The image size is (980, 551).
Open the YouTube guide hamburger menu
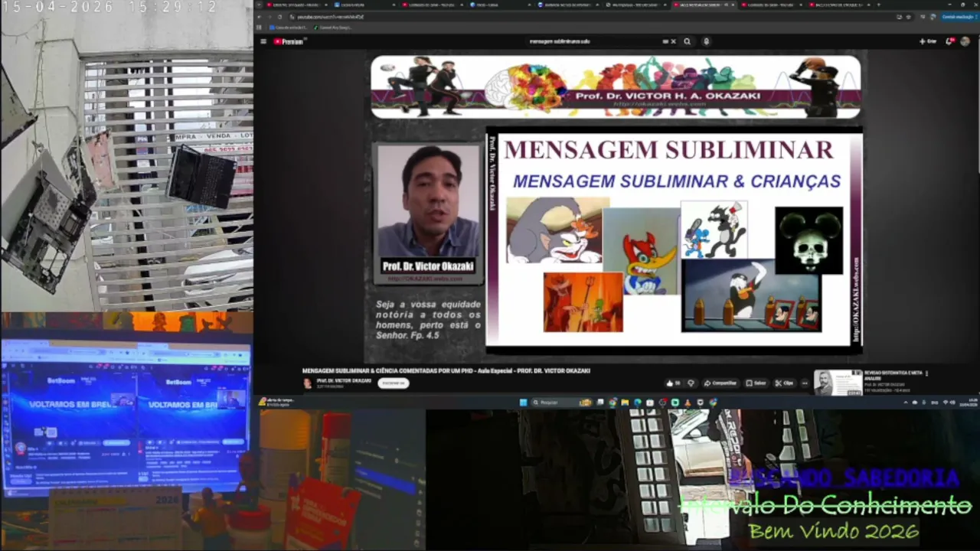point(263,41)
